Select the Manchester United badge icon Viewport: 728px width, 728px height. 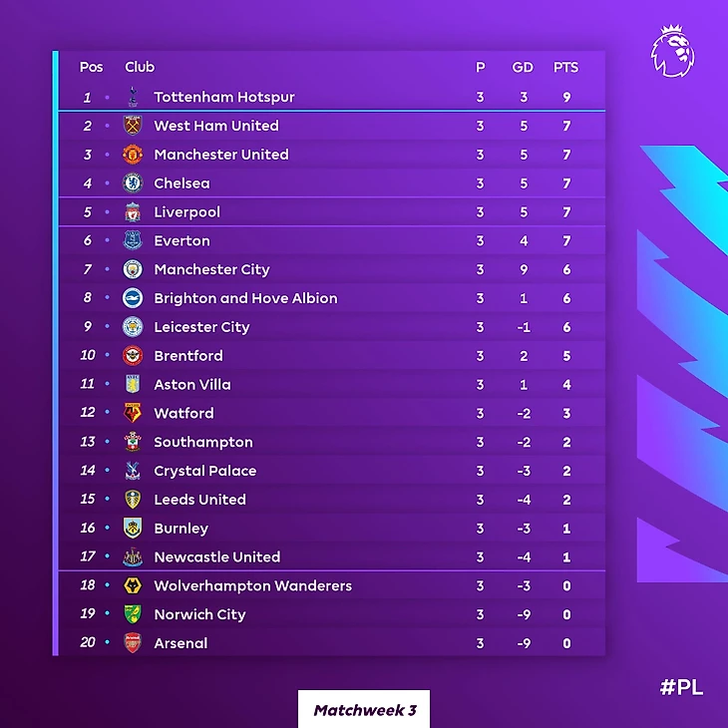coord(133,155)
